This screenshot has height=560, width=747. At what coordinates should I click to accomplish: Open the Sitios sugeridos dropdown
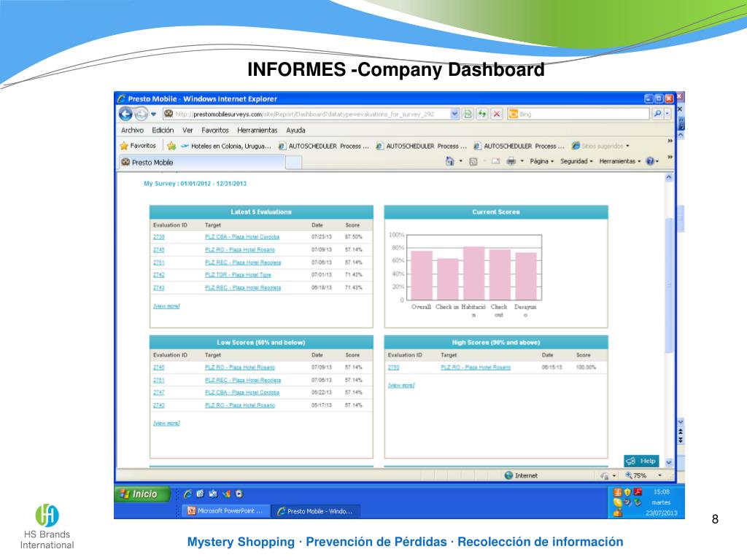click(x=600, y=146)
